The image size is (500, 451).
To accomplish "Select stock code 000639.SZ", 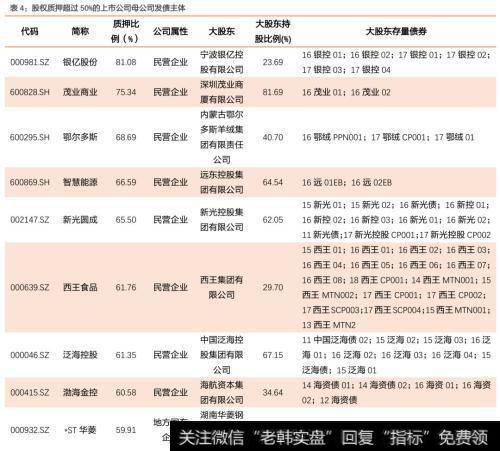I will pyautogui.click(x=30, y=287).
